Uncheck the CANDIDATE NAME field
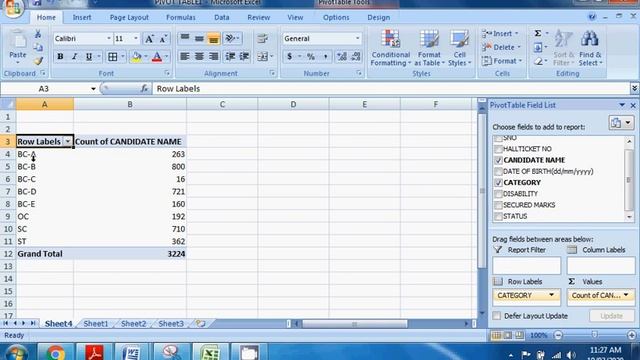 coord(498,160)
